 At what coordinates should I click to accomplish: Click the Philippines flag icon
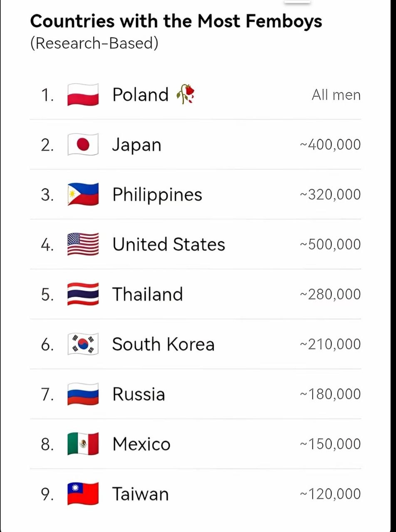pyautogui.click(x=83, y=195)
